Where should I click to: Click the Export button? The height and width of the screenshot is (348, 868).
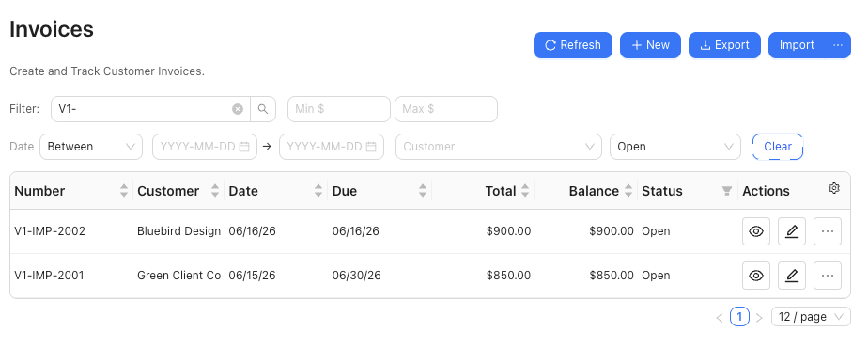[x=724, y=45]
